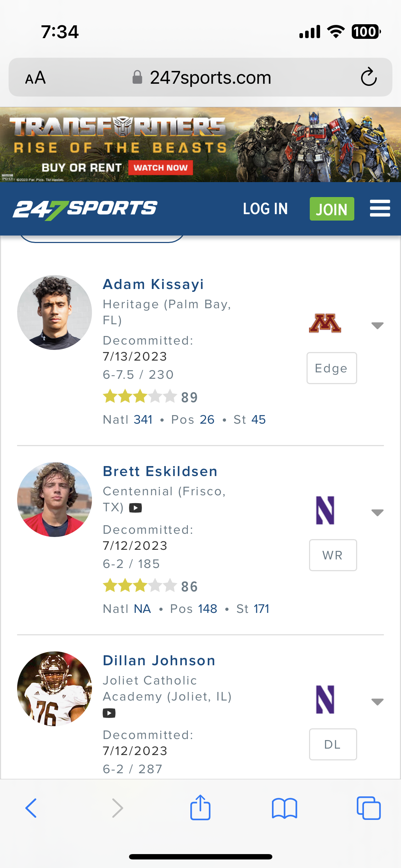
Task: Expand Brett Eskildsen's details arrow
Action: click(x=377, y=512)
